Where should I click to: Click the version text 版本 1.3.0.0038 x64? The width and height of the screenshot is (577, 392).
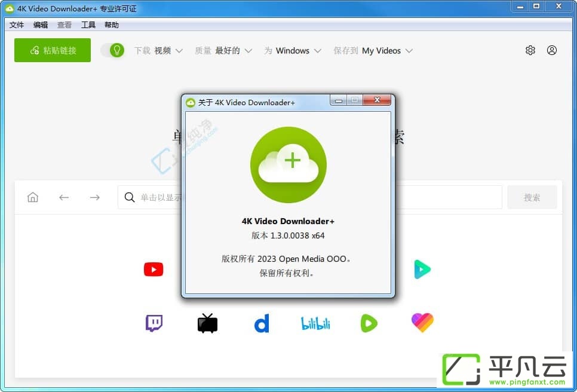click(x=288, y=235)
